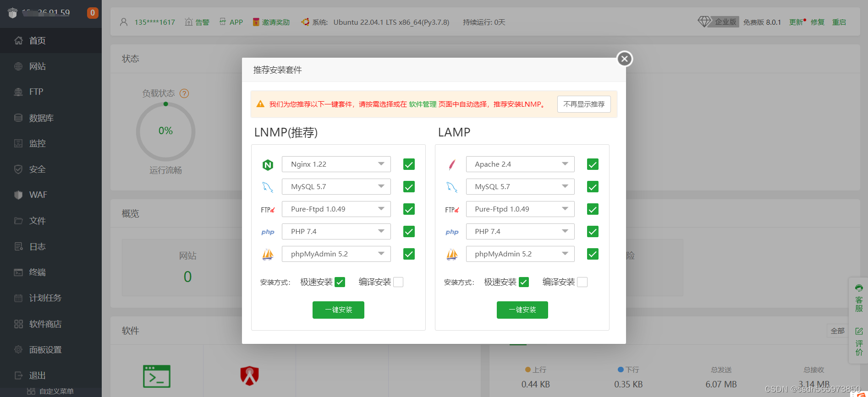The image size is (868, 397).
Task: Click the feedback edit icon at right
Action: point(859,331)
